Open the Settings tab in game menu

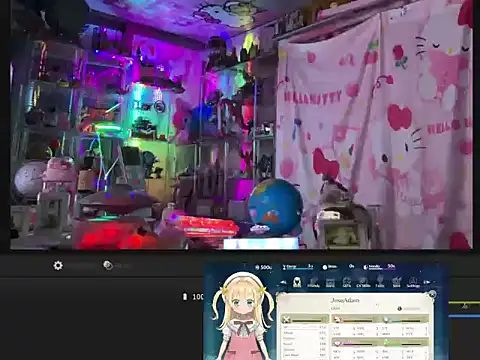click(x=413, y=282)
